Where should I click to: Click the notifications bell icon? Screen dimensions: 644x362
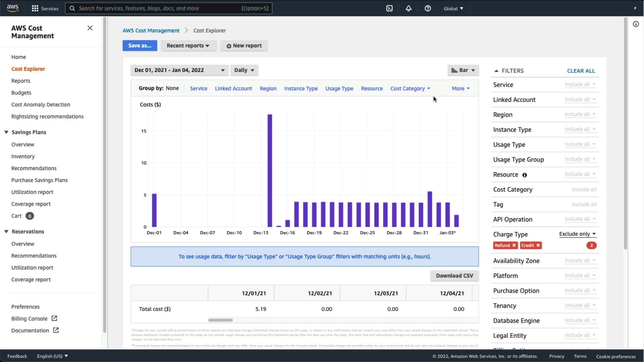pos(409,8)
